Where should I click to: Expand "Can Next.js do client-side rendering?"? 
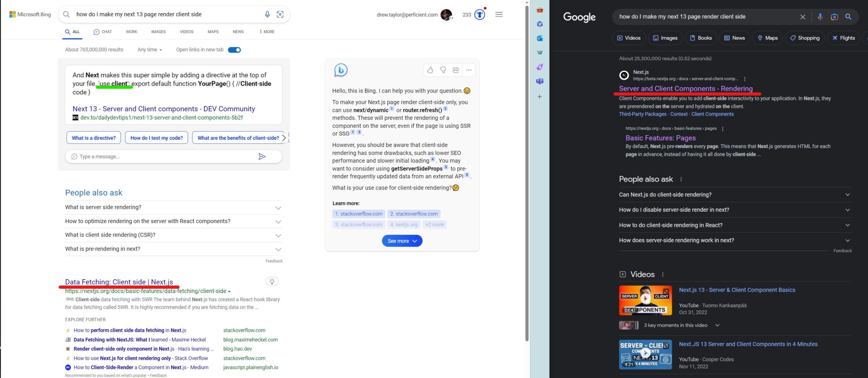pos(735,195)
